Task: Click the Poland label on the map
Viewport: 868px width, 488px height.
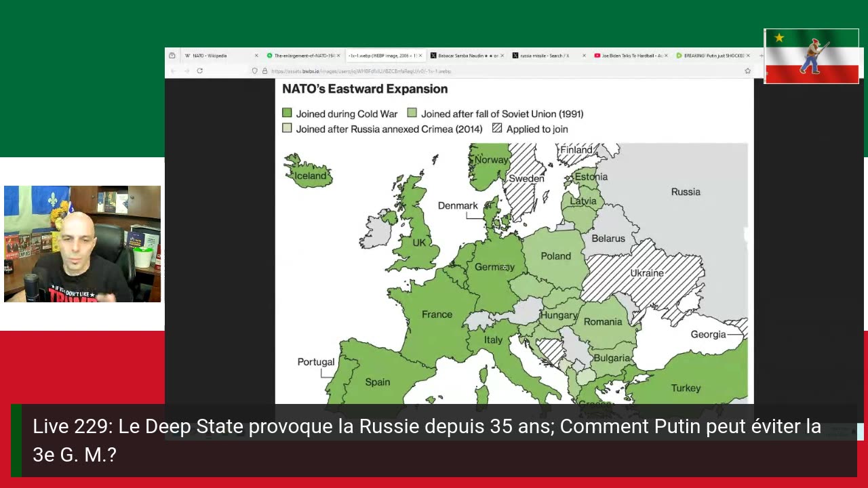Action: (x=556, y=256)
